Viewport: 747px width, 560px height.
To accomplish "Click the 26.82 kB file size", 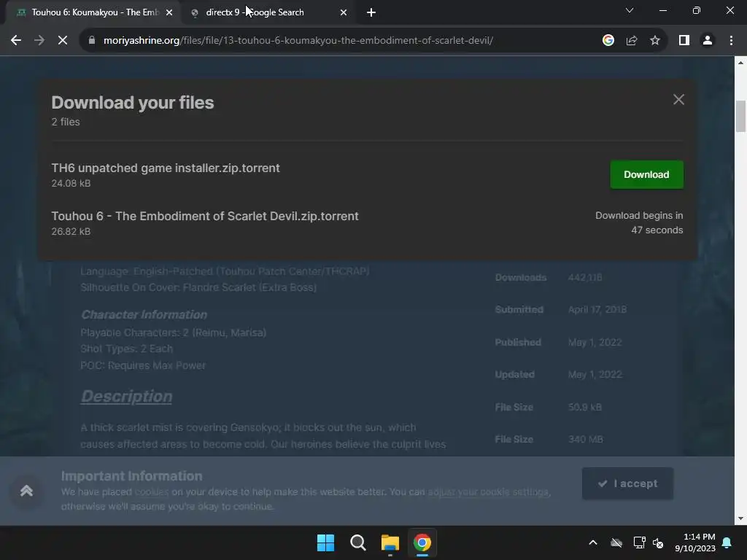I will pyautogui.click(x=71, y=231).
